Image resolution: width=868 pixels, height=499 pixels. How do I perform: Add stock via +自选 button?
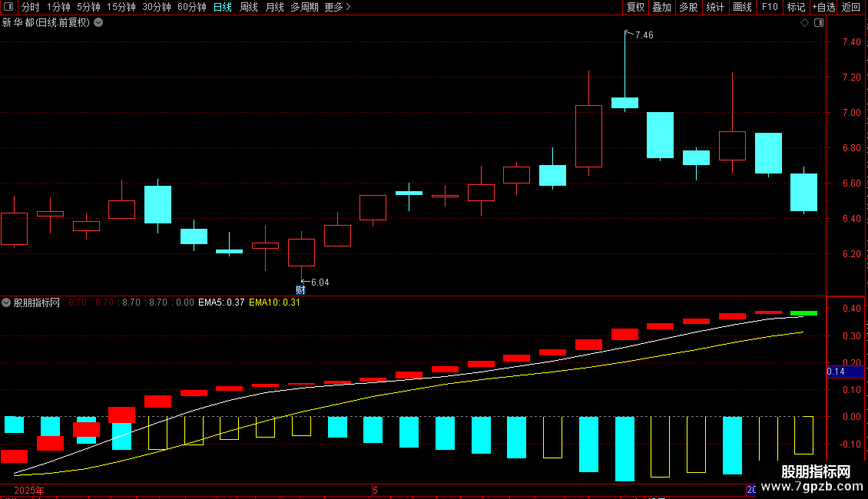pos(823,7)
